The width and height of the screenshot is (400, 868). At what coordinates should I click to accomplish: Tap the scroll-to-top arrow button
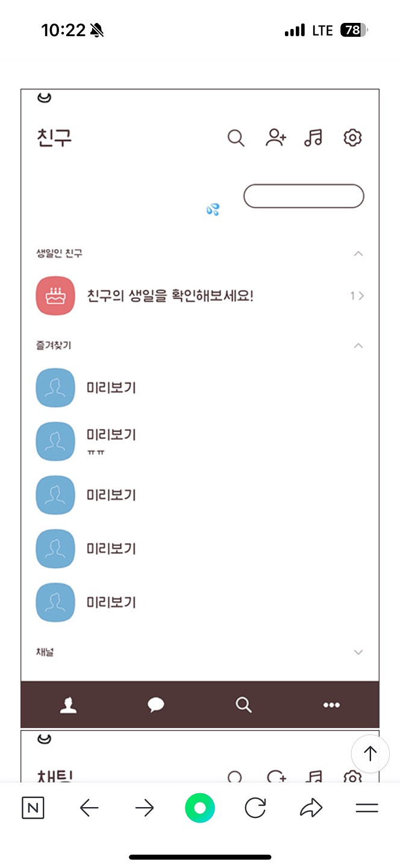[370, 753]
